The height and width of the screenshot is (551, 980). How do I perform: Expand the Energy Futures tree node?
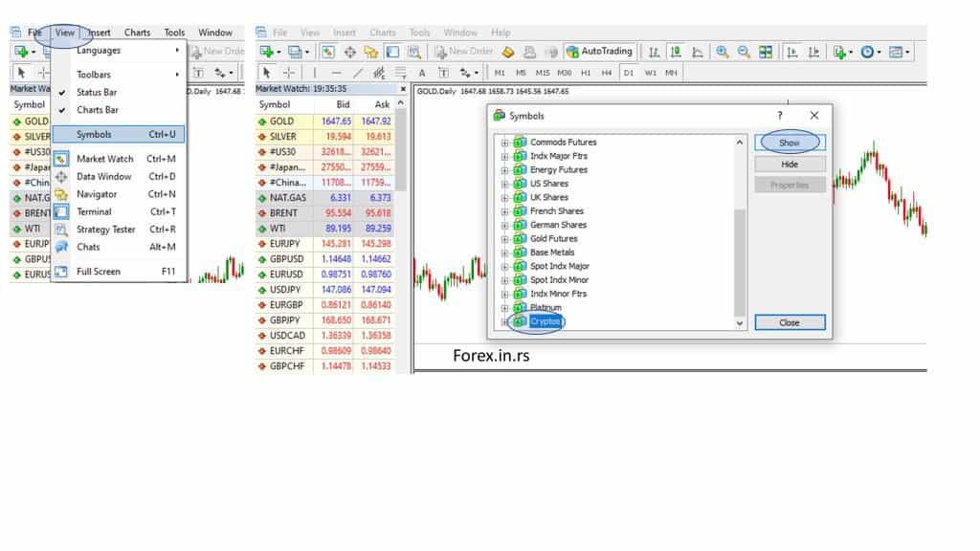pos(504,170)
